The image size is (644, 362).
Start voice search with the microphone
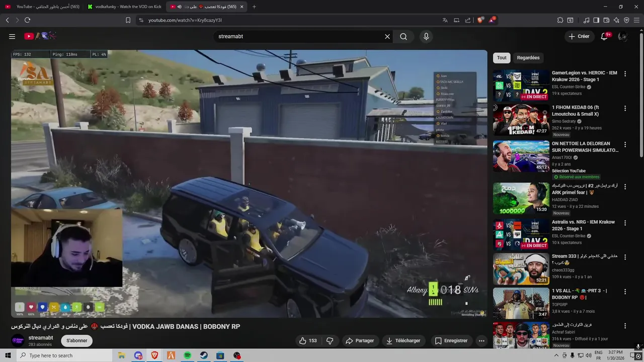point(426,36)
